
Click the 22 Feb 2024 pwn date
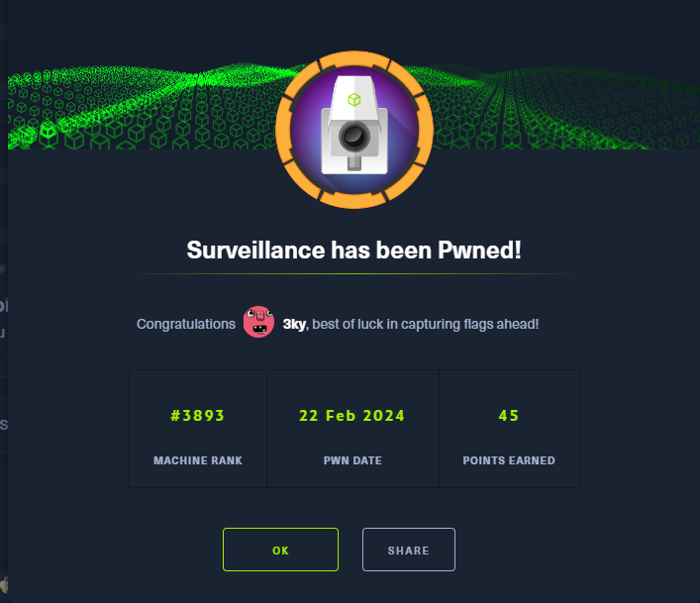(352, 416)
